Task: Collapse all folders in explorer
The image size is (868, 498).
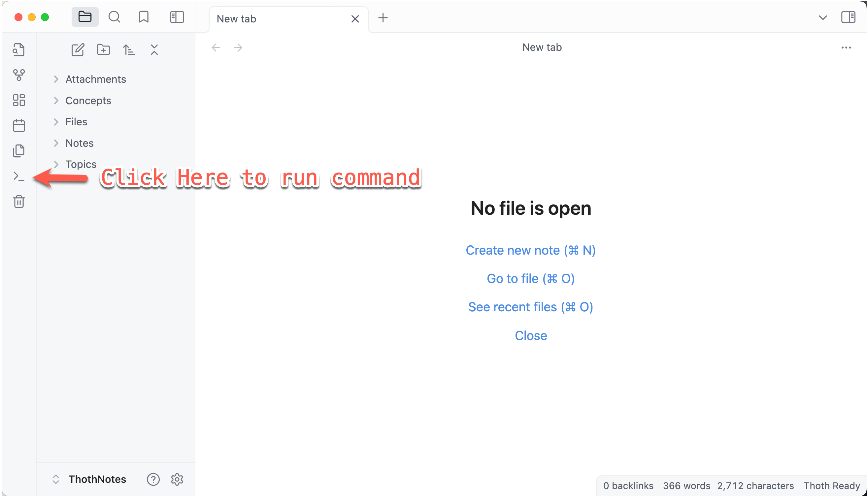Action: click(154, 50)
